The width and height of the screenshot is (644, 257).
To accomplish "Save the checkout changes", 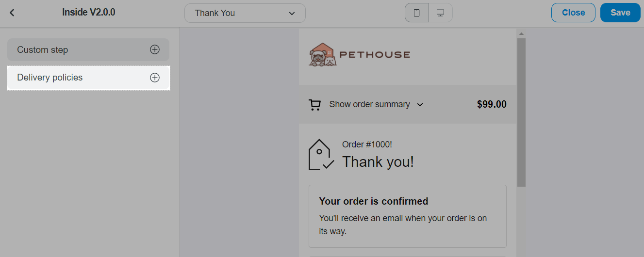I will 620,13.
